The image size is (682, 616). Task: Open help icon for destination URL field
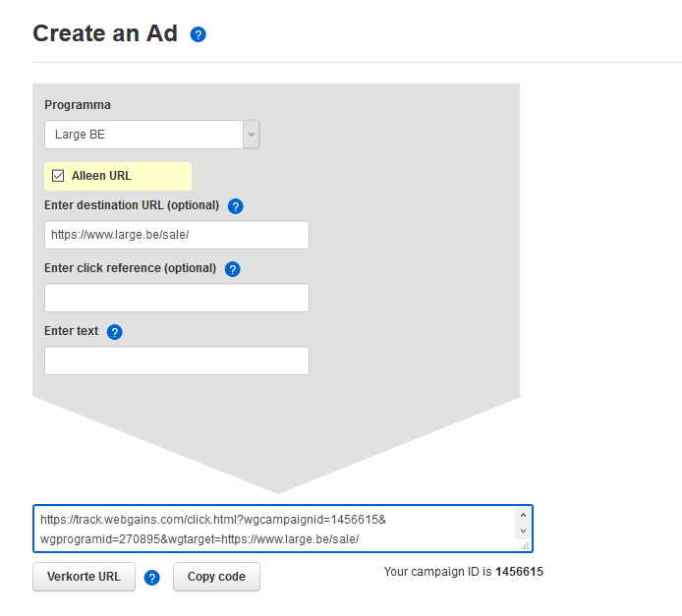coord(235,206)
